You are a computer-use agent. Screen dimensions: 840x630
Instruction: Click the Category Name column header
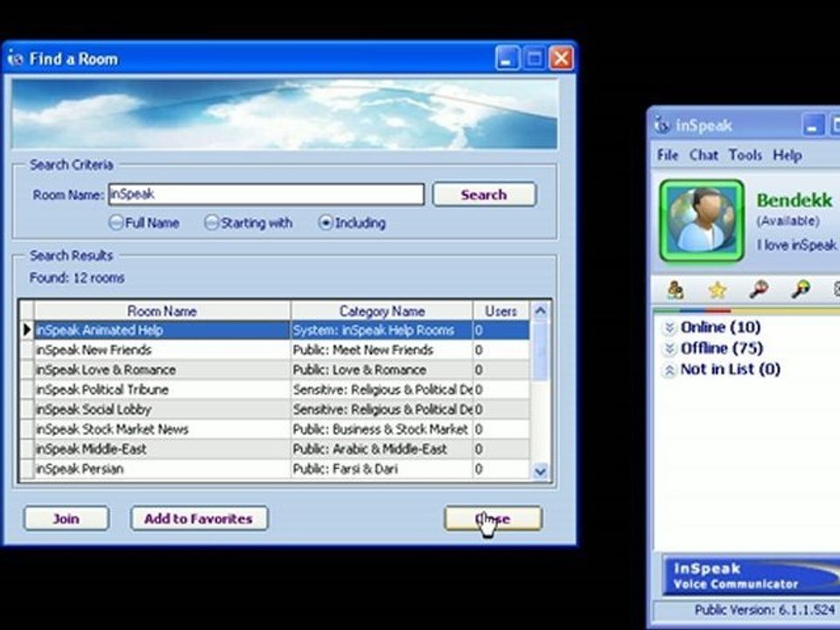382,311
